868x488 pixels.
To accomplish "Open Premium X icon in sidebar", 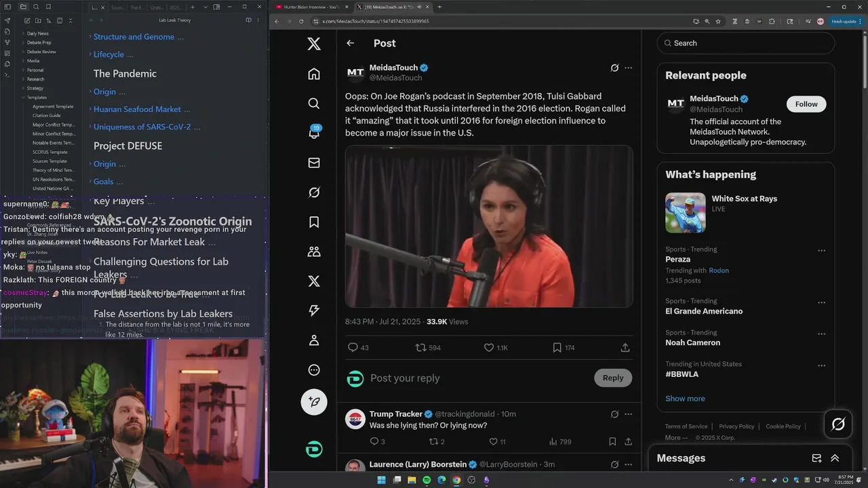I will pyautogui.click(x=313, y=281).
